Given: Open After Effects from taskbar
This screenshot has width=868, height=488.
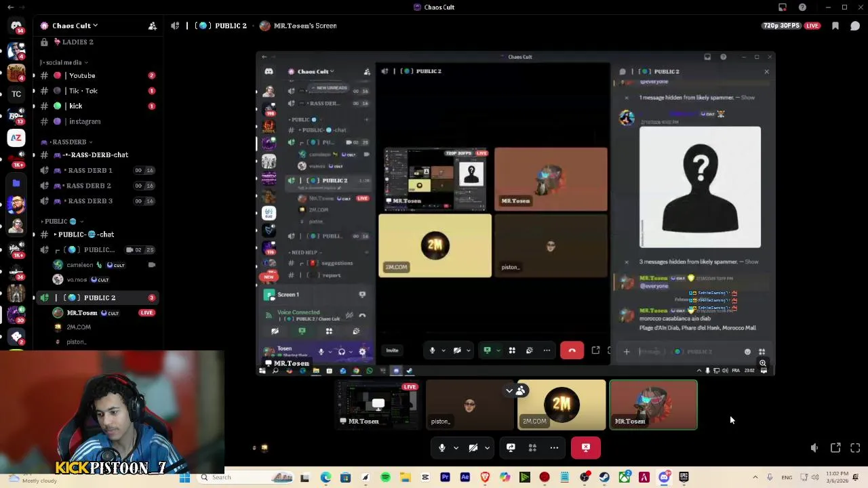Looking at the screenshot, I should point(465,478).
